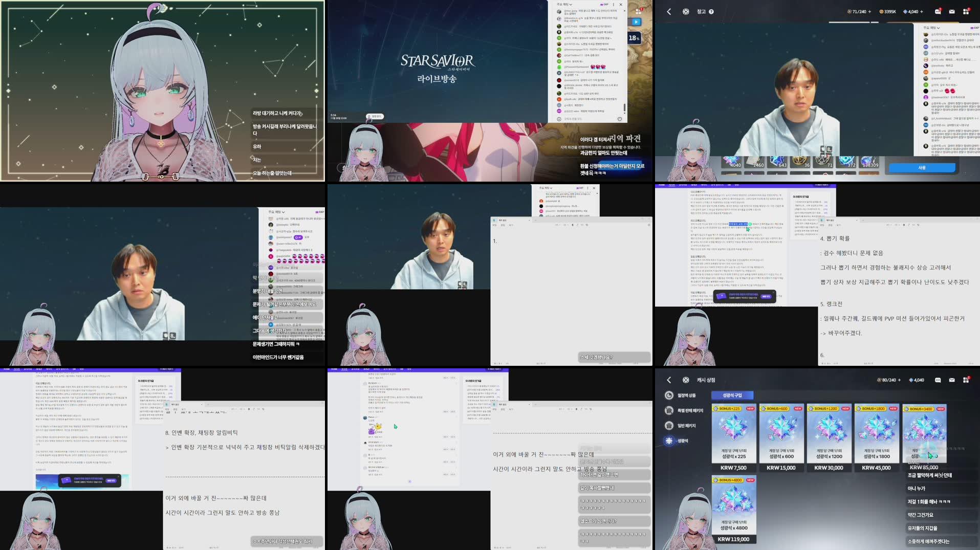
Task: Click the help question mark beside 창고
Action: tap(711, 12)
